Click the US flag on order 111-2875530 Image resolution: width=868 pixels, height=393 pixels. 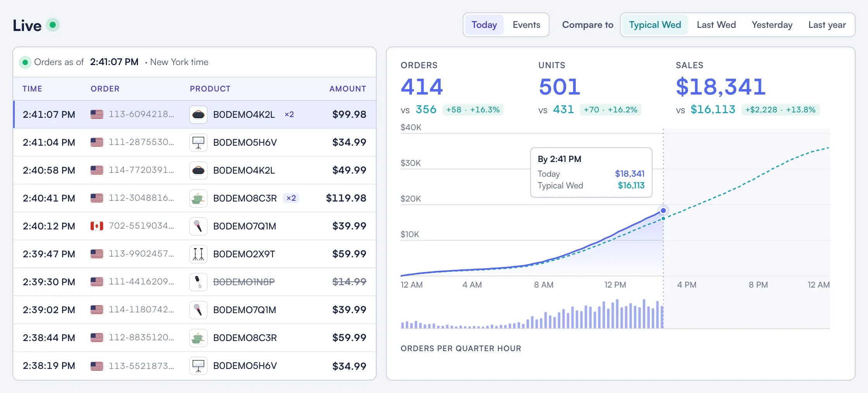(x=97, y=142)
